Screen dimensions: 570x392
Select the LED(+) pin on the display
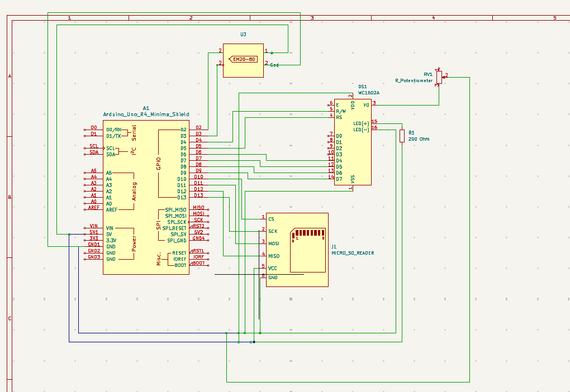point(361,123)
